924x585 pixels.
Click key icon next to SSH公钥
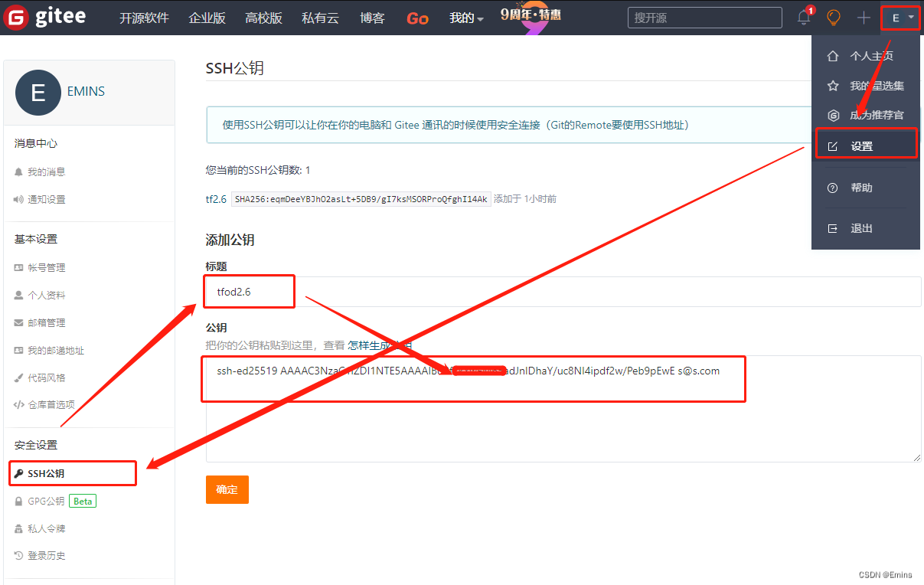tap(19, 473)
